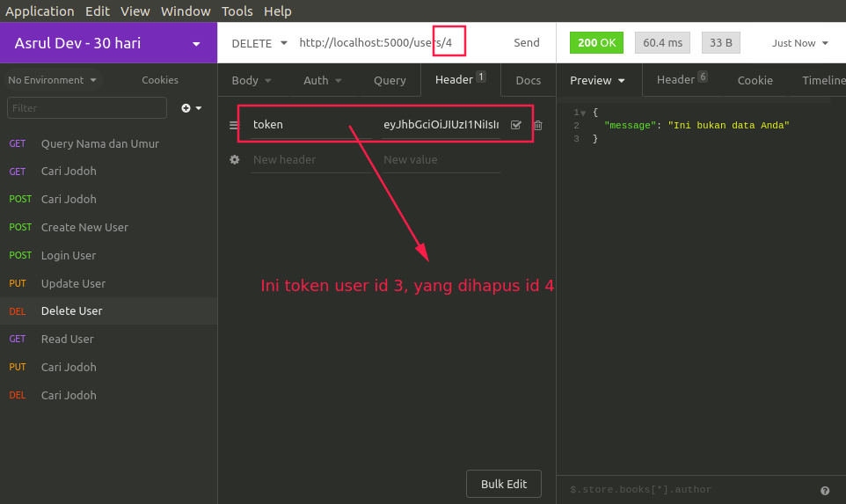This screenshot has width=846, height=504.
Task: Open the Edit menu
Action: tap(97, 11)
